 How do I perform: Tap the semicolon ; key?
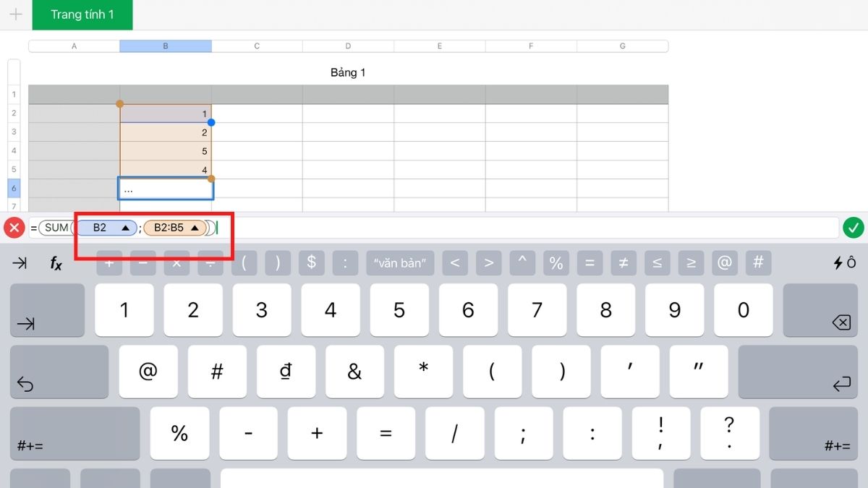click(523, 434)
